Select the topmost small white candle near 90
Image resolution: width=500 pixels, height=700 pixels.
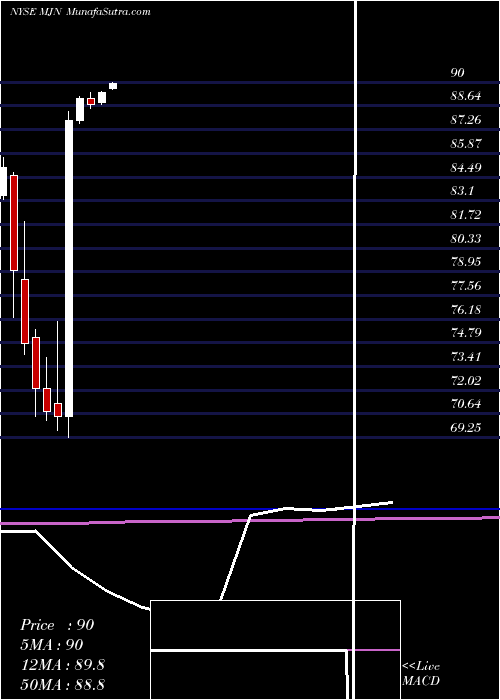113,86
